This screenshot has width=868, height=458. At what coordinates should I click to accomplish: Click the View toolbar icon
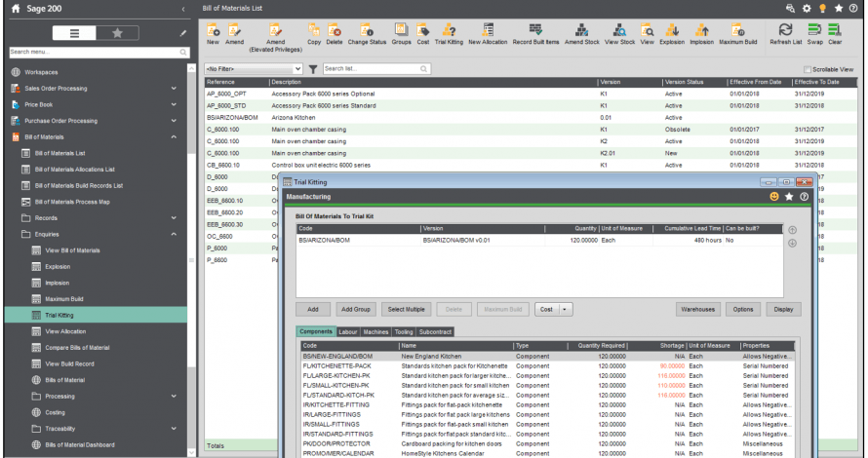pyautogui.click(x=647, y=34)
